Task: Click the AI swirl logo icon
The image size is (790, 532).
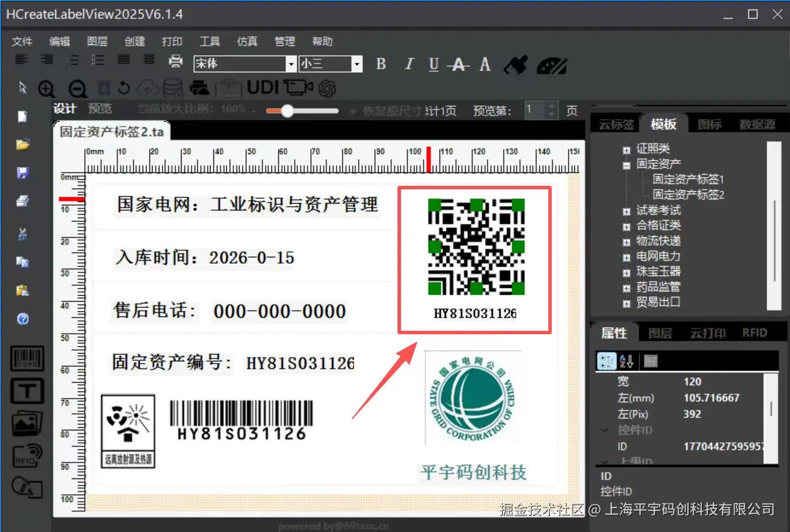Action: pyautogui.click(x=327, y=88)
